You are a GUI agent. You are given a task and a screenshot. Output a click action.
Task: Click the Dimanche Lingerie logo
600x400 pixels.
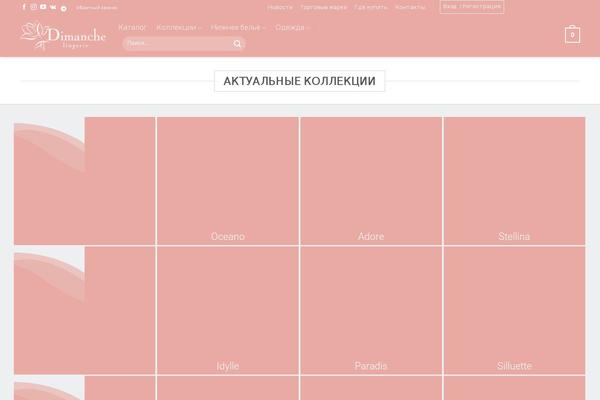point(63,36)
